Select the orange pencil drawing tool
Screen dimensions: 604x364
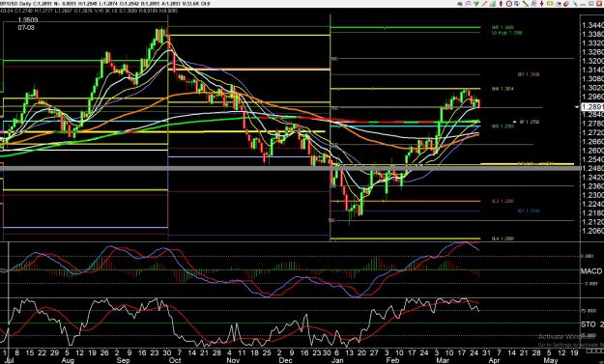[484, 4]
